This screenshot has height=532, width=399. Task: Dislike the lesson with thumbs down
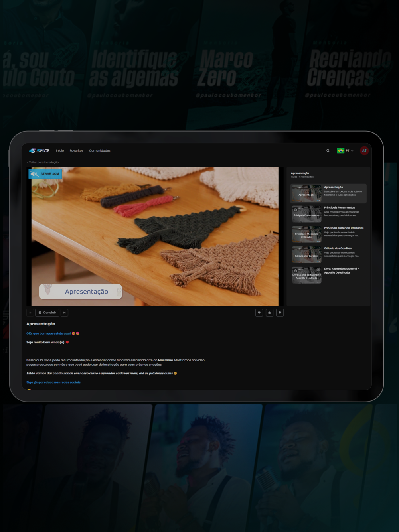tap(280, 313)
